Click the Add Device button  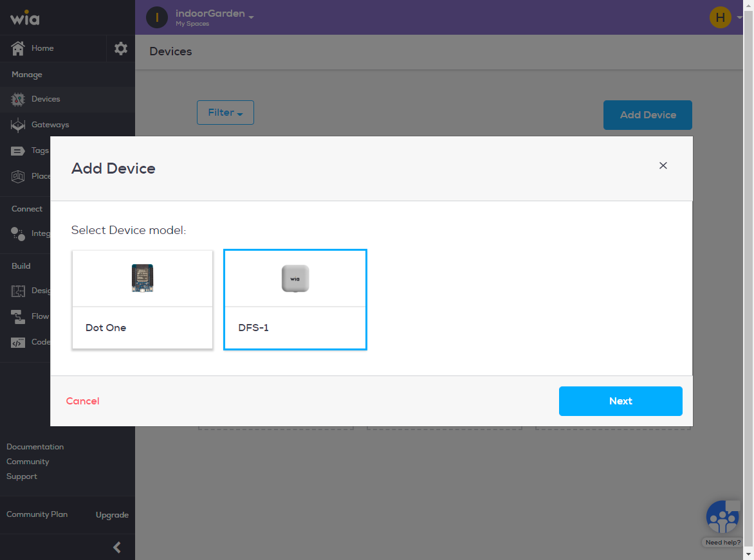(x=648, y=115)
